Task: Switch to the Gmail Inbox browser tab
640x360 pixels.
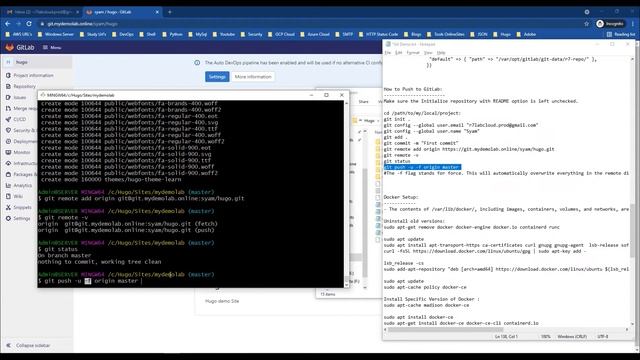Action: 42,12
